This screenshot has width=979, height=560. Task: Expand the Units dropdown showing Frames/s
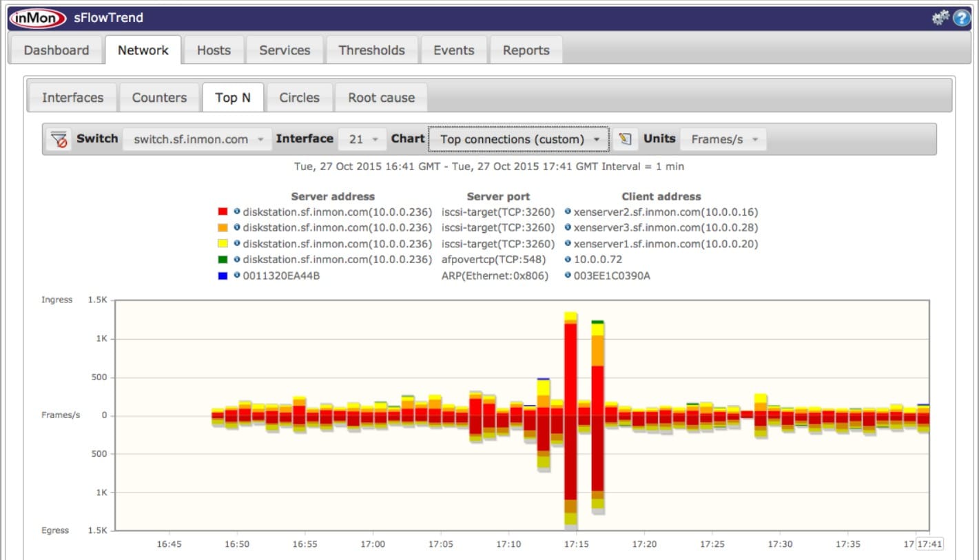(x=723, y=139)
